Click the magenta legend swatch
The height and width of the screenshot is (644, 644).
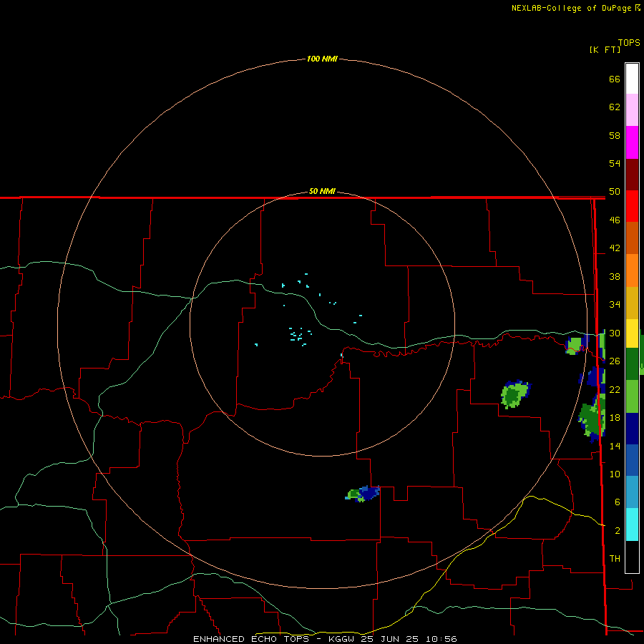[x=632, y=142]
